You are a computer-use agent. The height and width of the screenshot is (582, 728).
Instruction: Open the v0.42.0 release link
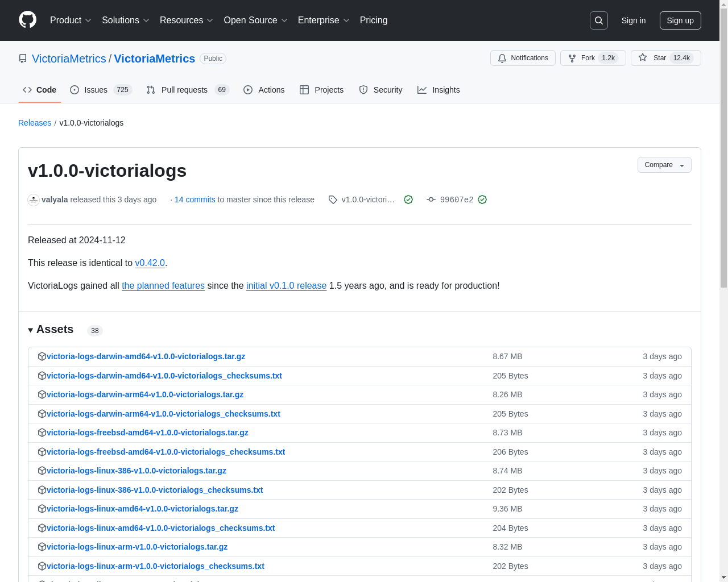150,263
